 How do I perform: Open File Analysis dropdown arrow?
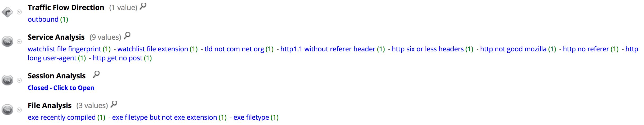[x=19, y=110]
